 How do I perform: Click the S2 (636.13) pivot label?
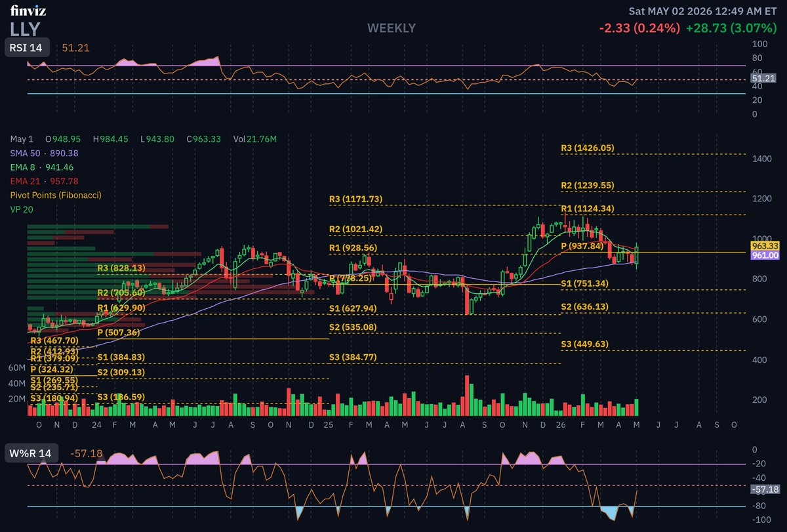(x=585, y=306)
